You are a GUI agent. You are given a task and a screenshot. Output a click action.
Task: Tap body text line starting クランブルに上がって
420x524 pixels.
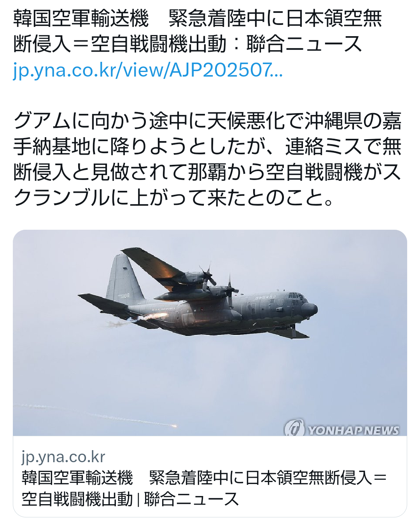click(x=173, y=198)
